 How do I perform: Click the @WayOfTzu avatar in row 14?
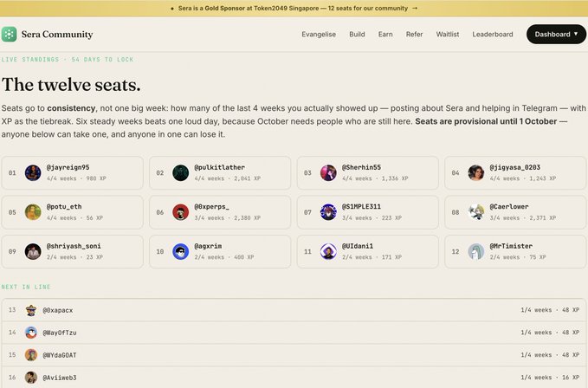31,333
